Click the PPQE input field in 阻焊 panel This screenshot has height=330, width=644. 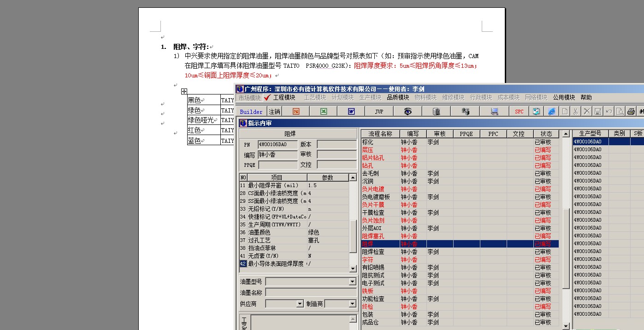278,165
